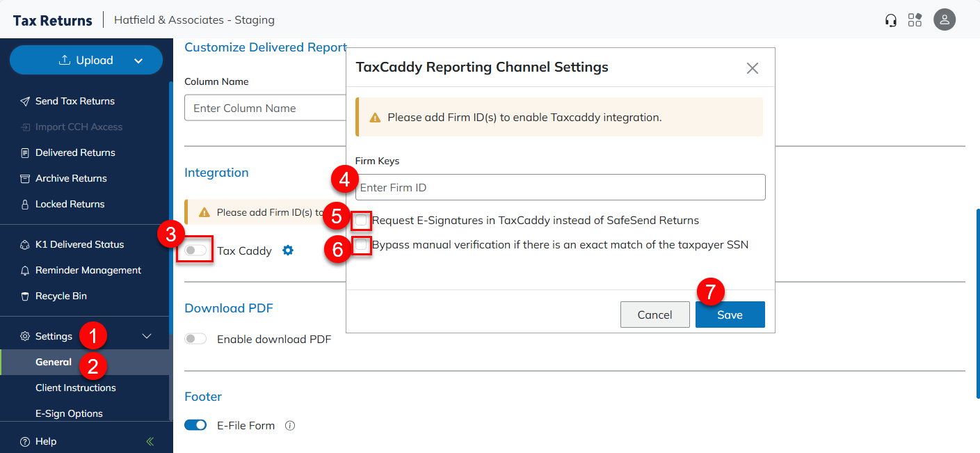980x453 pixels.
Task: Click the Tax Caddy settings gear icon
Action: pos(288,251)
